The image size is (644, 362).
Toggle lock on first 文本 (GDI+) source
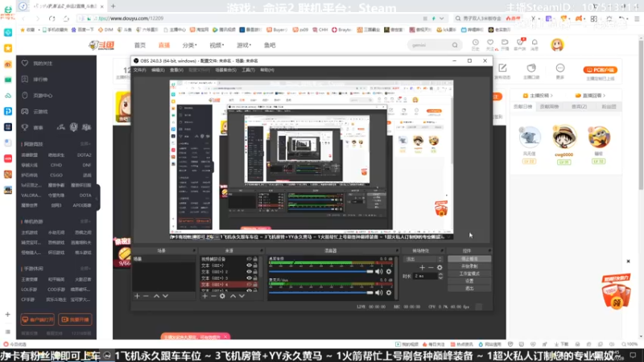[255, 265]
